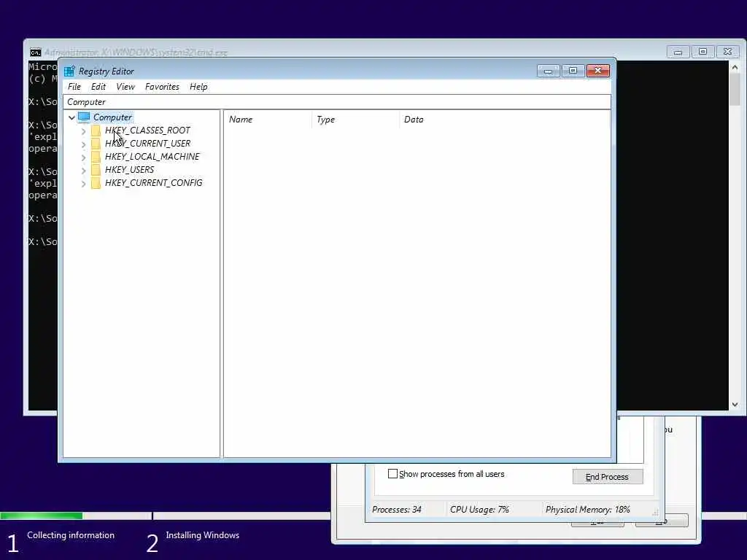The width and height of the screenshot is (747, 560).
Task: Open the Help menu in Registry Editor
Action: pos(198,87)
